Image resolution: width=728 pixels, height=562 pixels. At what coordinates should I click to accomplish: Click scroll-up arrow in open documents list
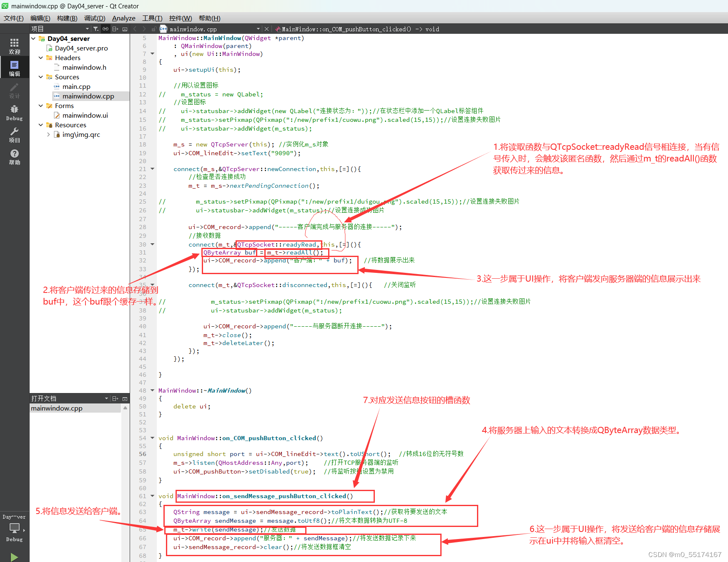point(125,408)
